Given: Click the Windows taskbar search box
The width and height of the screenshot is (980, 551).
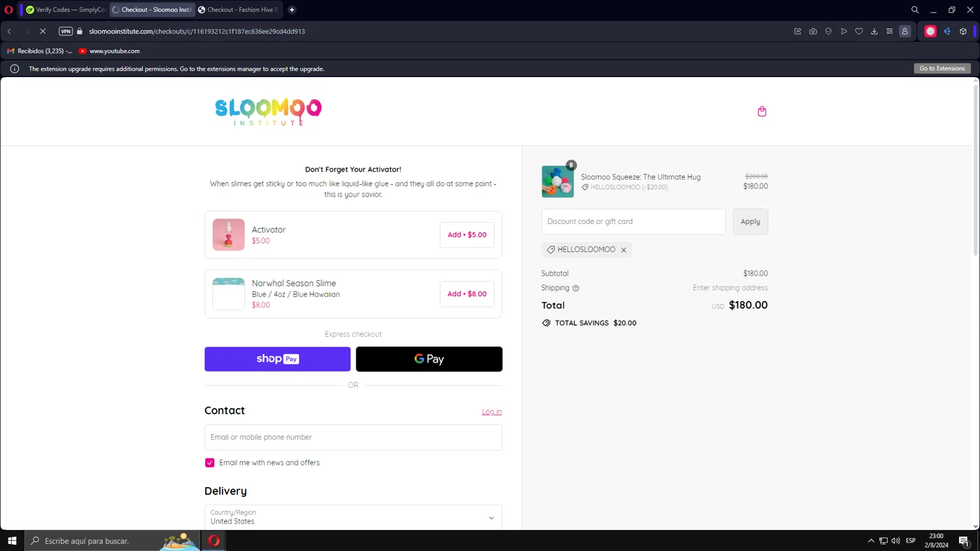Looking at the screenshot, I should (x=112, y=541).
